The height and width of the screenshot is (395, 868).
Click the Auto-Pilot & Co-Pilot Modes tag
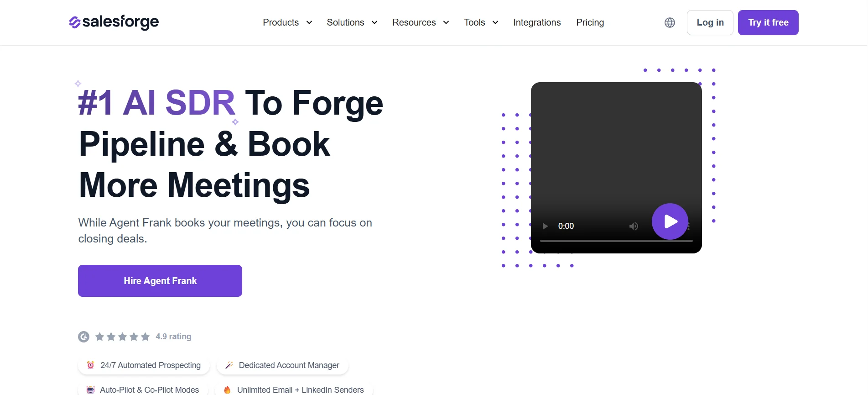143,390
